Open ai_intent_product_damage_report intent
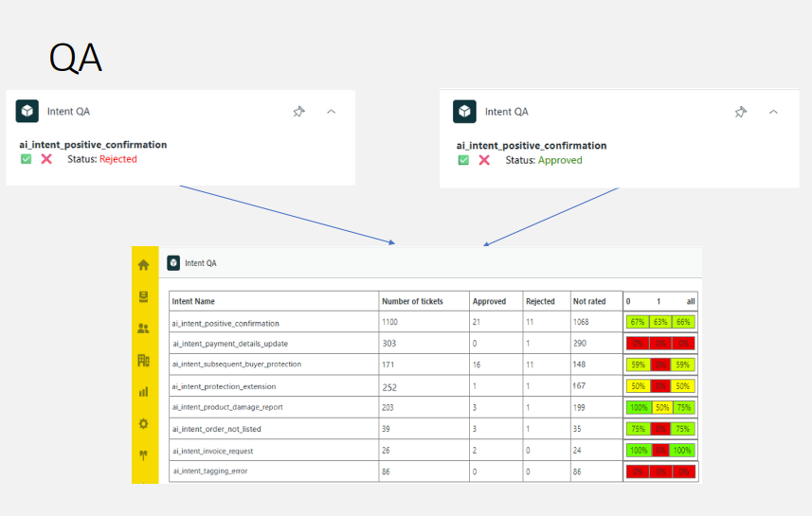 (226, 407)
